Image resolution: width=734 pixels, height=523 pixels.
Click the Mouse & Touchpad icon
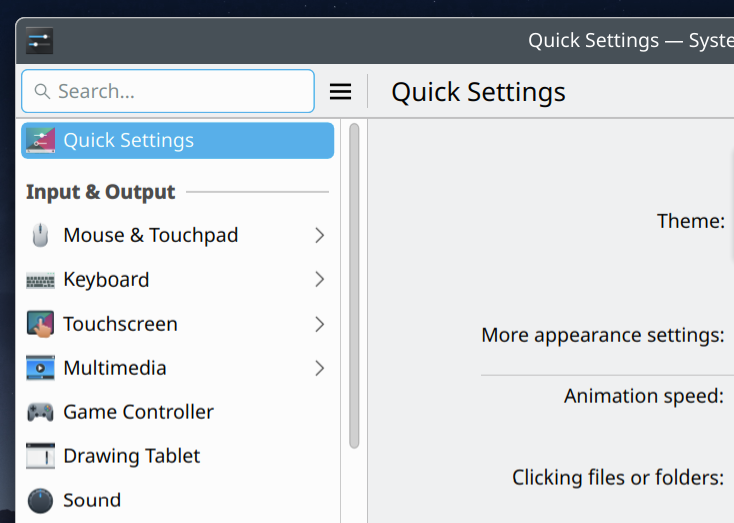pos(40,236)
